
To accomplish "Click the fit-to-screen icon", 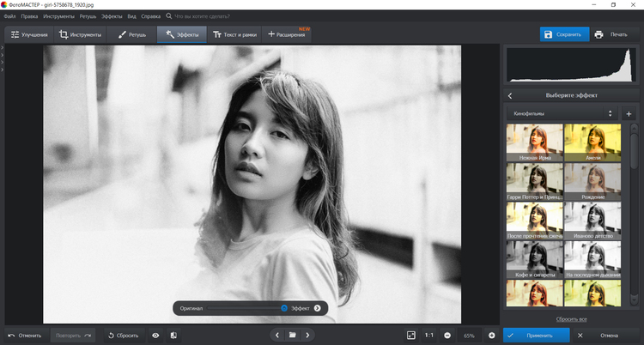I will pyautogui.click(x=411, y=335).
